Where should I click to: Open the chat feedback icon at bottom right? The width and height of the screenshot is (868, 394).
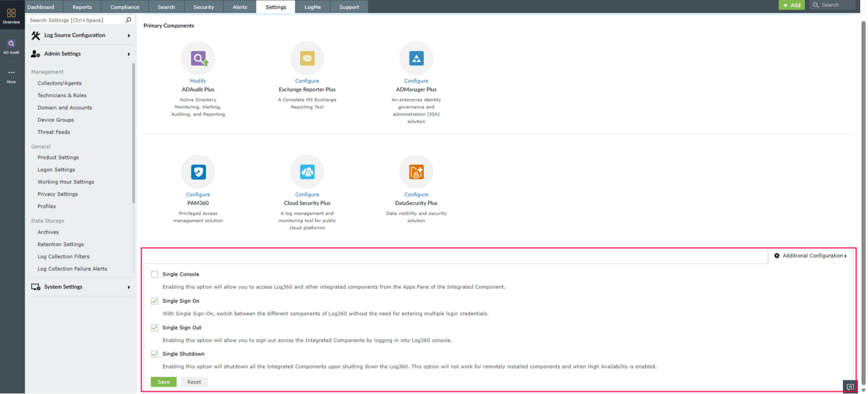[850, 387]
